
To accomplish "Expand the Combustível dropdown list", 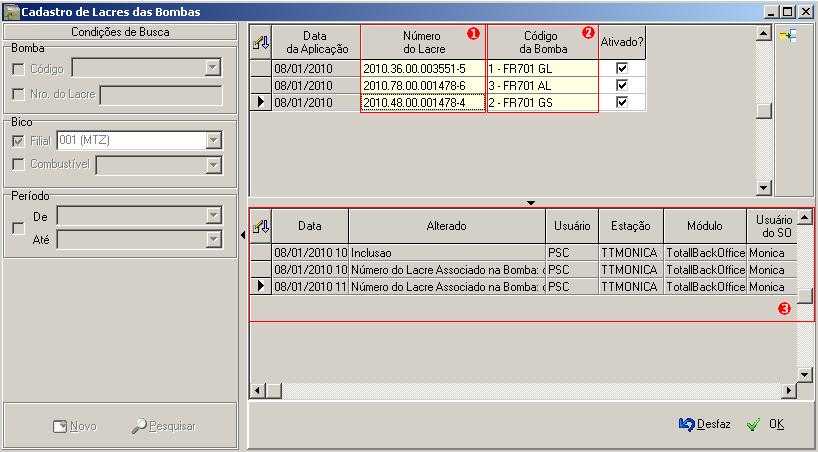I will click(x=213, y=164).
